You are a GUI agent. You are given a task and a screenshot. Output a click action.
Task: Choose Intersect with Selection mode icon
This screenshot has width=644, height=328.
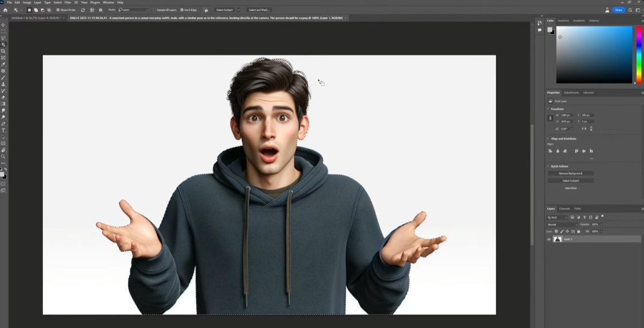coord(49,10)
